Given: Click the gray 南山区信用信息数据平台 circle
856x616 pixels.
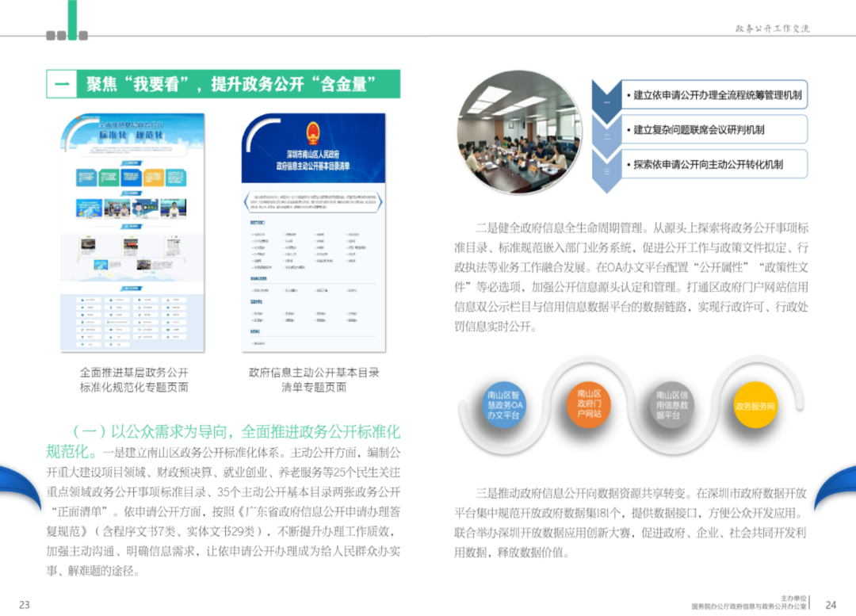Looking at the screenshot, I should point(672,404).
